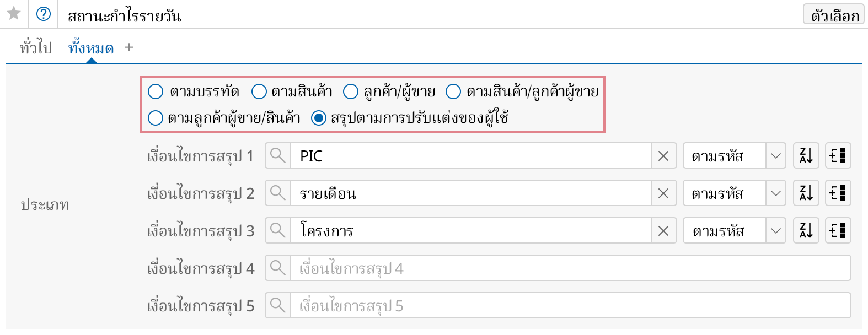Image resolution: width=868 pixels, height=335 pixels.
Task: Click sort order icon for summary condition 2
Action: (806, 193)
